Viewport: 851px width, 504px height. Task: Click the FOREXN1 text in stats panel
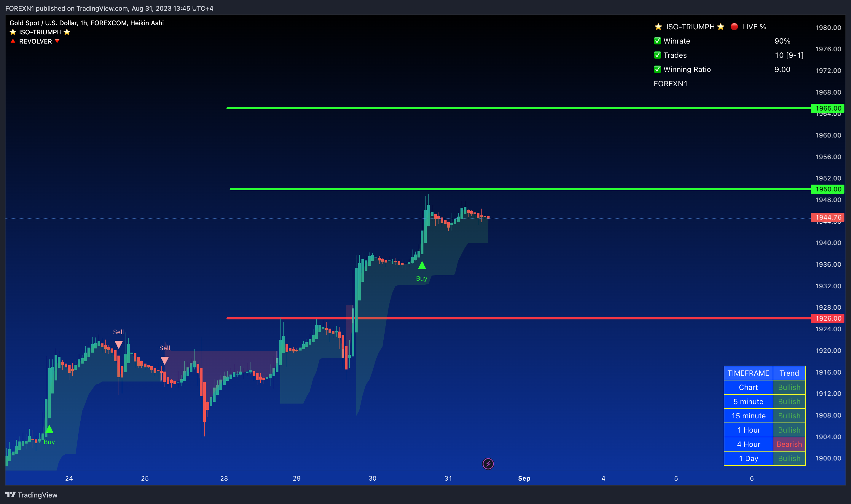coord(670,84)
